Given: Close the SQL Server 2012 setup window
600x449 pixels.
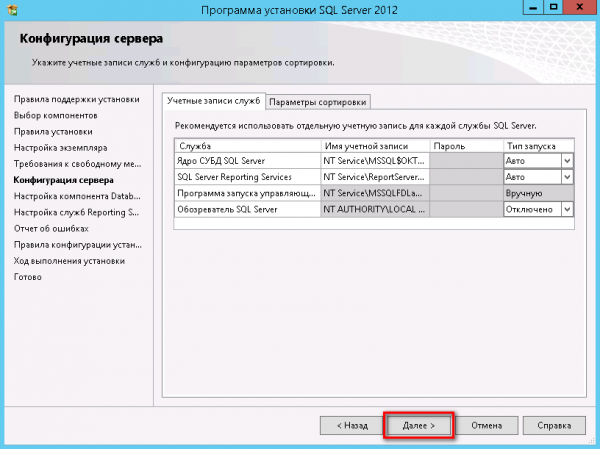Looking at the screenshot, I should pos(579,11).
